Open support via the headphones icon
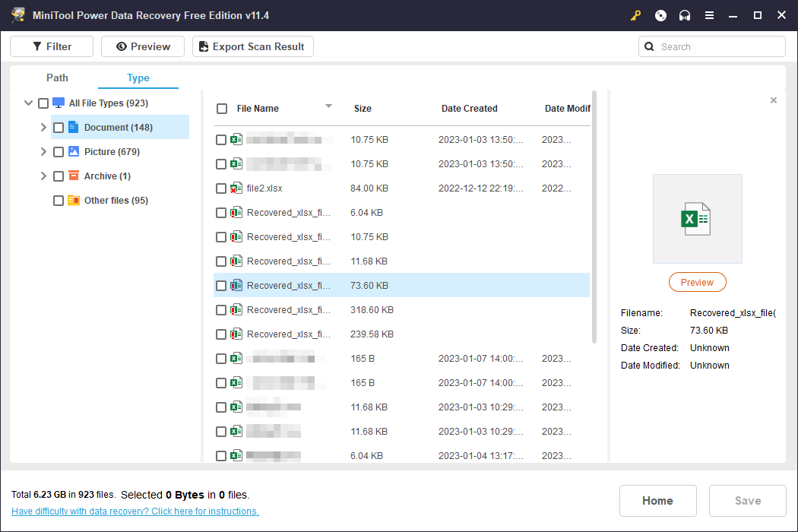 point(685,15)
